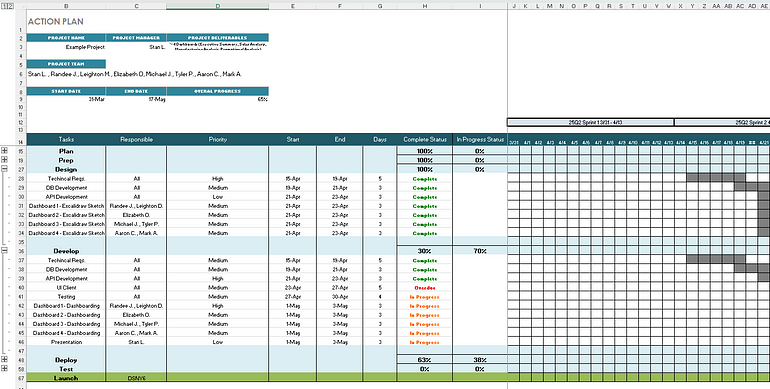Select column F header
Viewport: 770px width, 389px height.
coord(340,6)
